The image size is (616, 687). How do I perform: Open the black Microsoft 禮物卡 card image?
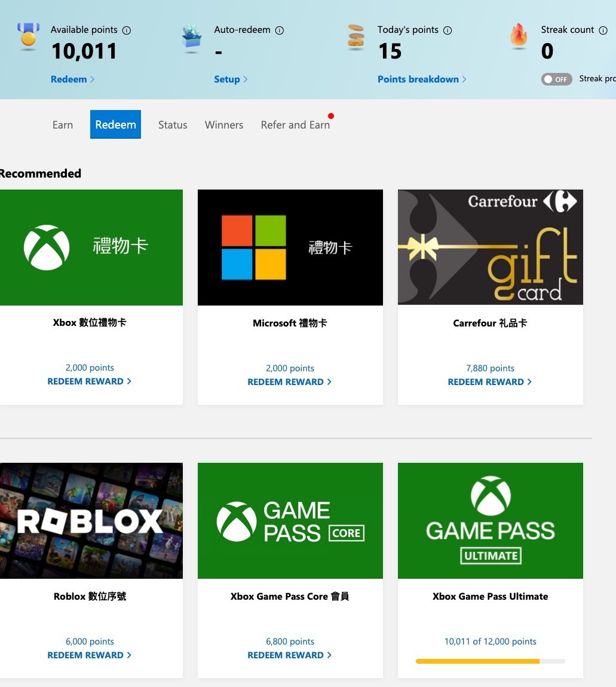coord(290,248)
